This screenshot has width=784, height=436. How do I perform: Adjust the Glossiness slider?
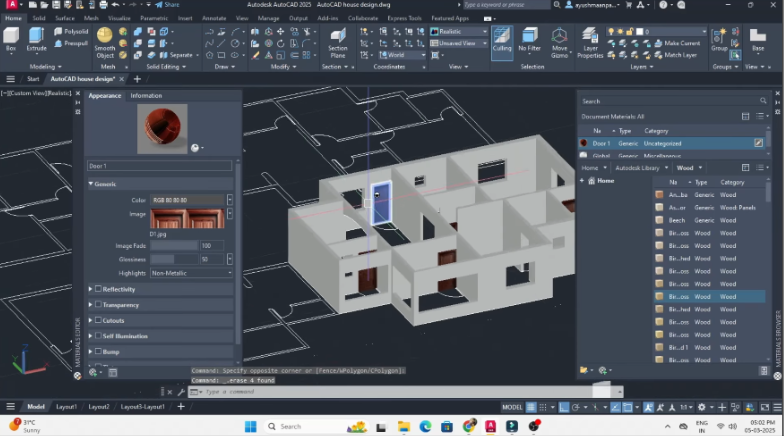tap(174, 259)
